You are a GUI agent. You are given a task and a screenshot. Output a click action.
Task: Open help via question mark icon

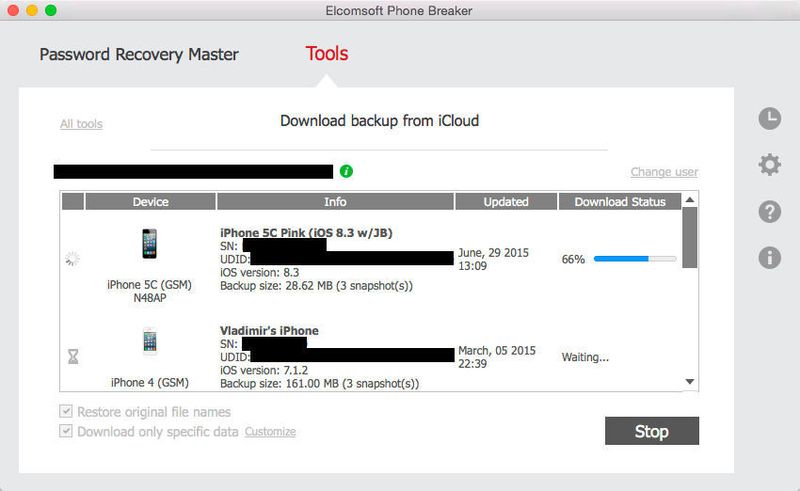pyautogui.click(x=769, y=211)
